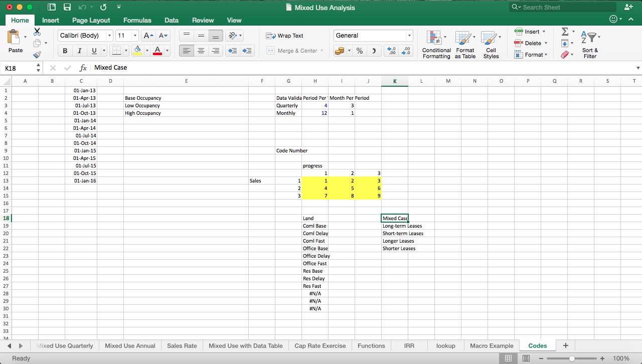Screen dimensions: 642x364
Task: Click Increase Decimal icon
Action: tap(391, 51)
